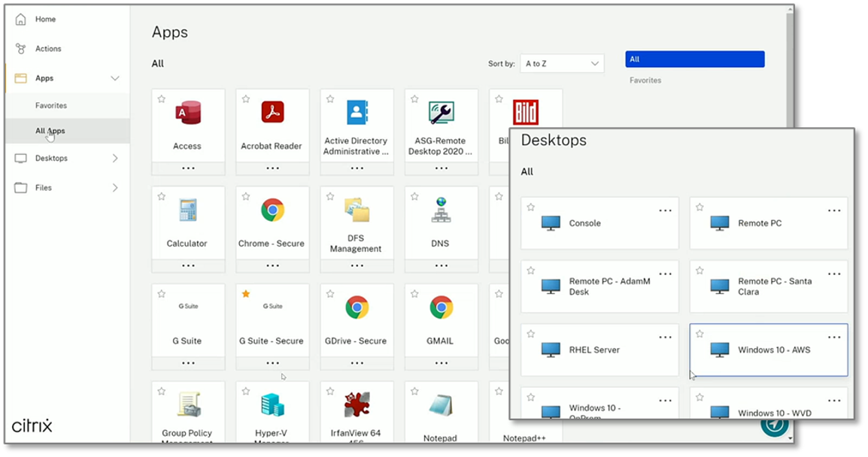Click ellipsis under Calculator app tile

188,265
